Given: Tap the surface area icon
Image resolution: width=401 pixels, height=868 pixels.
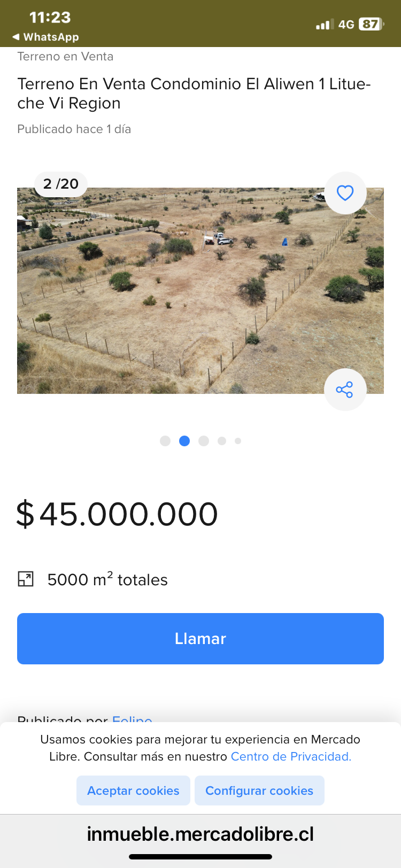Looking at the screenshot, I should [26, 579].
